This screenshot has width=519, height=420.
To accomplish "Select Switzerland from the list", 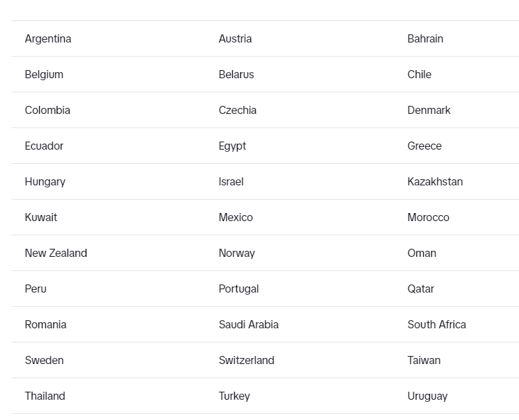I will [246, 360].
